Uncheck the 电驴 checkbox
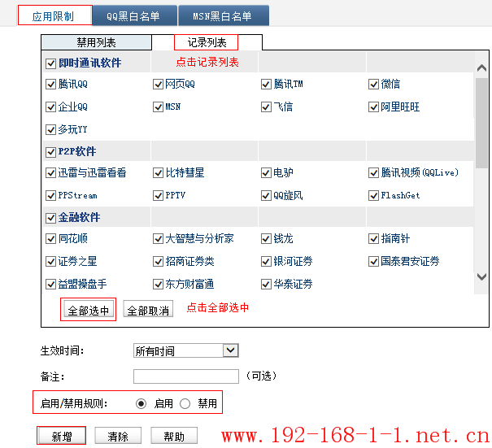492x448 pixels. click(x=266, y=172)
